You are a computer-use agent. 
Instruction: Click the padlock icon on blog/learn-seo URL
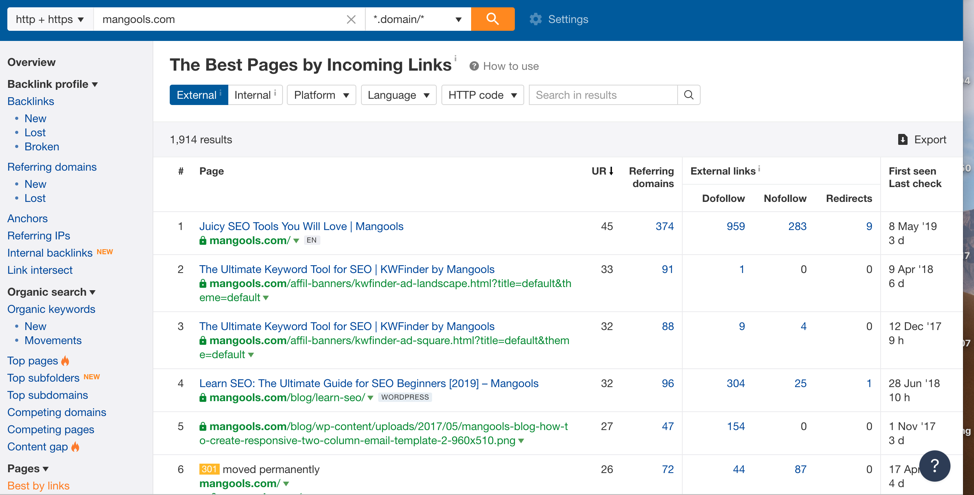203,397
